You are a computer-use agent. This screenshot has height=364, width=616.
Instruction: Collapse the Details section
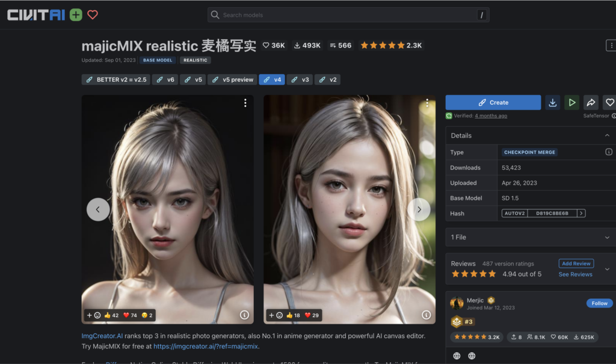point(607,135)
